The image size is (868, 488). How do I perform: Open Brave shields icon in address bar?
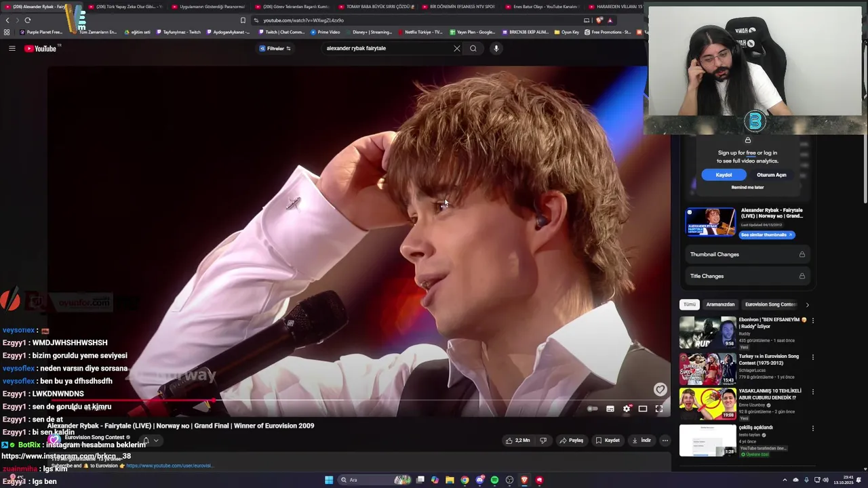(599, 20)
